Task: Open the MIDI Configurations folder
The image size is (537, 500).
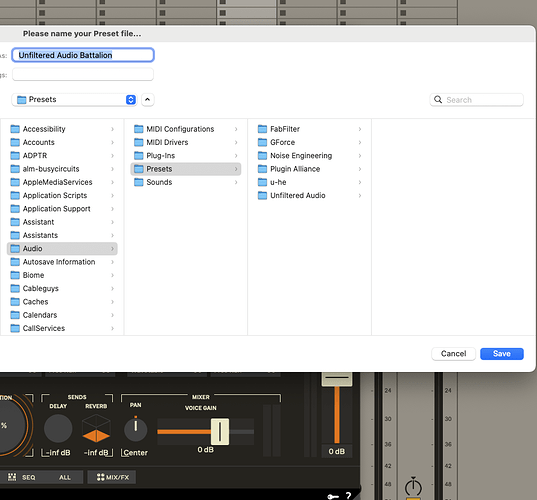Action: click(186, 129)
